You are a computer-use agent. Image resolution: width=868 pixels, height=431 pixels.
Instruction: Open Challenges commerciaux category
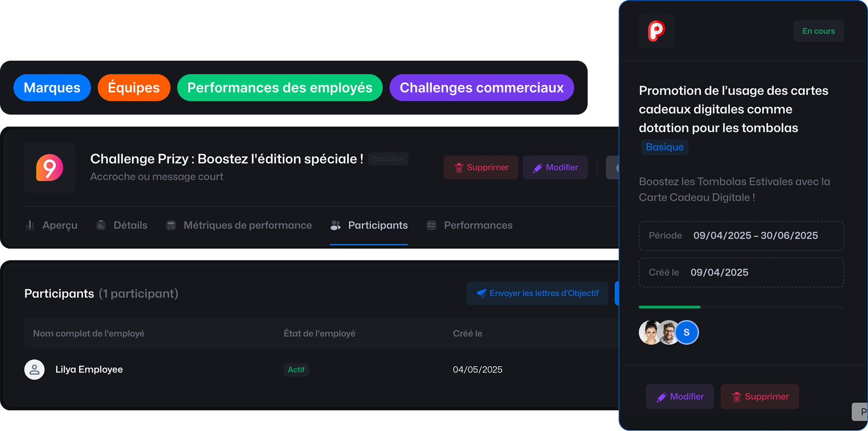482,88
